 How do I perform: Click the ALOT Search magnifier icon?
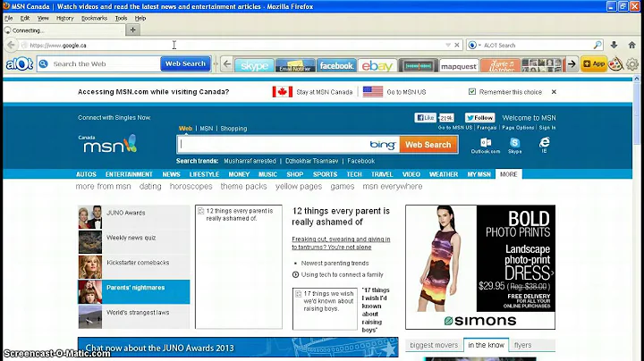597,45
